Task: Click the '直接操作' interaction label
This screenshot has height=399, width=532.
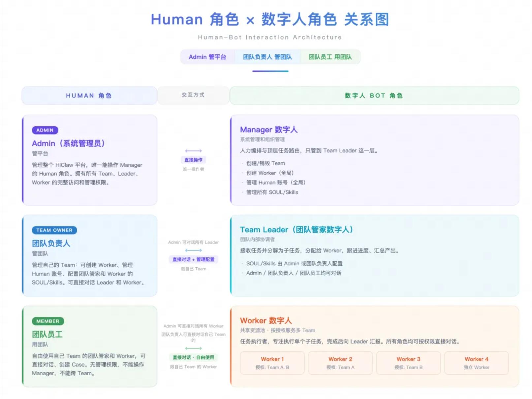Action: [x=194, y=160]
